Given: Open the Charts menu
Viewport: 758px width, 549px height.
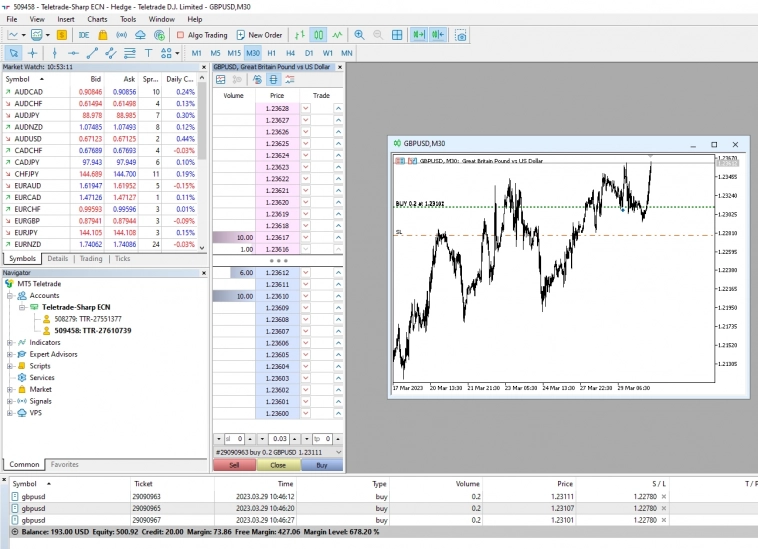Looking at the screenshot, I should [x=97, y=19].
